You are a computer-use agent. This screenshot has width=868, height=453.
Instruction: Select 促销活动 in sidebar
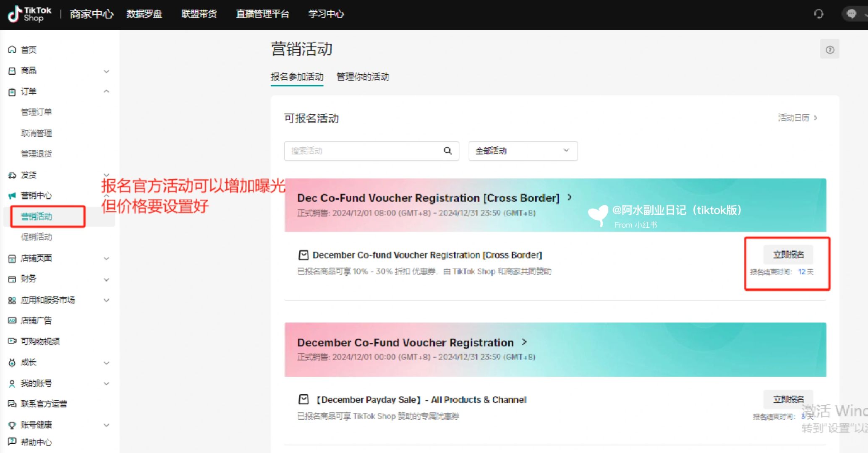point(37,237)
